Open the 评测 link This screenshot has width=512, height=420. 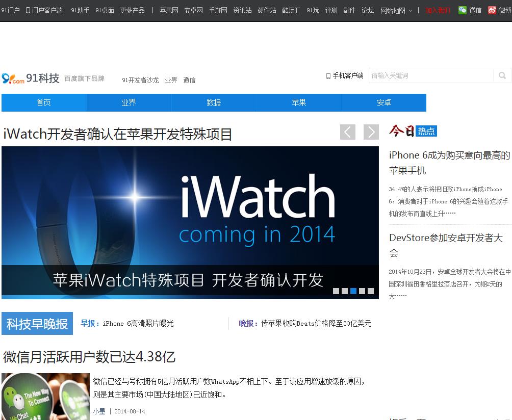331,10
